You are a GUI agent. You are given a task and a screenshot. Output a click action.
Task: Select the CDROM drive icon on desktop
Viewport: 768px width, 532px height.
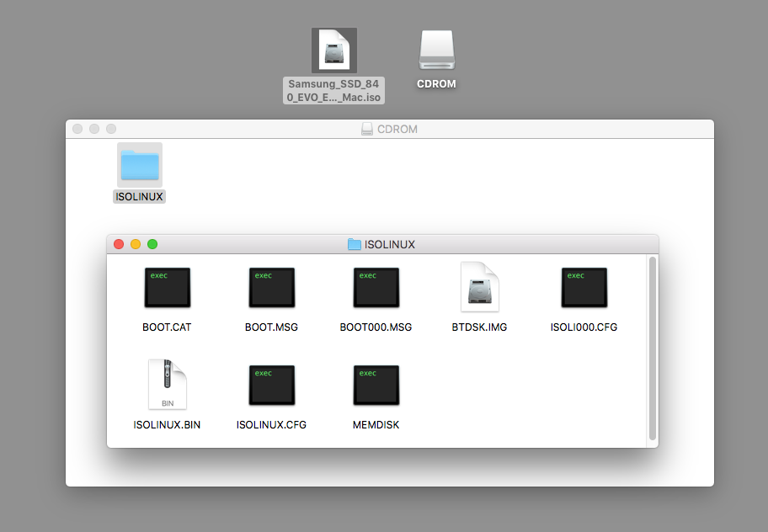pyautogui.click(x=437, y=51)
